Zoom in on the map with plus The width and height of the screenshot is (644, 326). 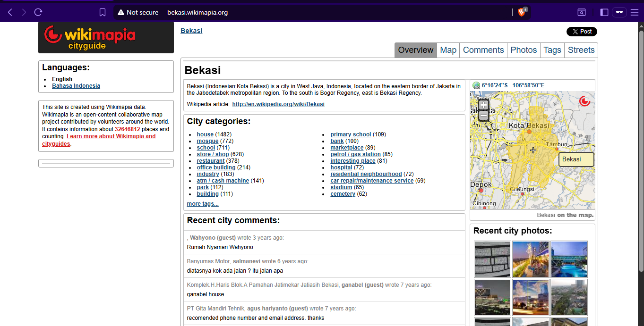(483, 105)
